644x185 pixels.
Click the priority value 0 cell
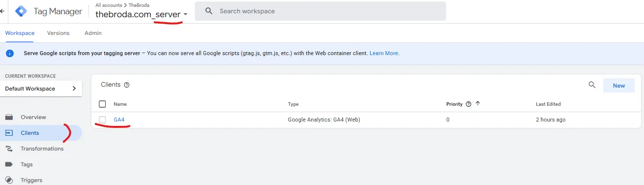pyautogui.click(x=448, y=120)
